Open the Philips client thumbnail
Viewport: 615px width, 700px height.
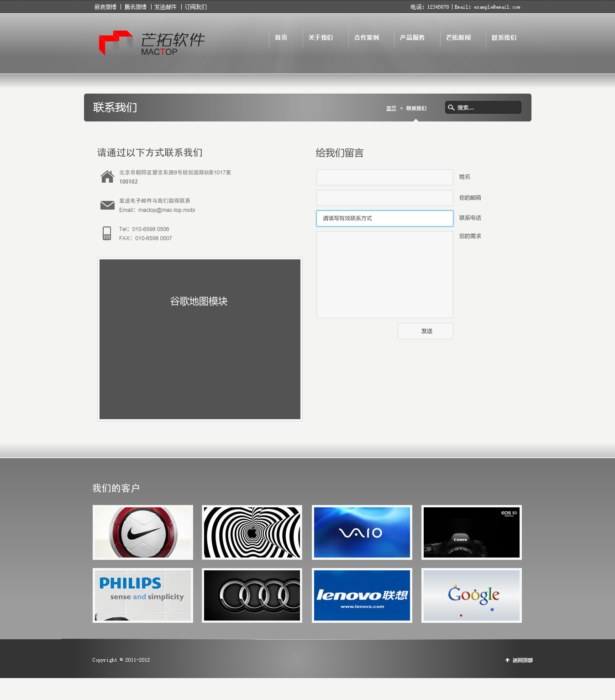point(143,595)
